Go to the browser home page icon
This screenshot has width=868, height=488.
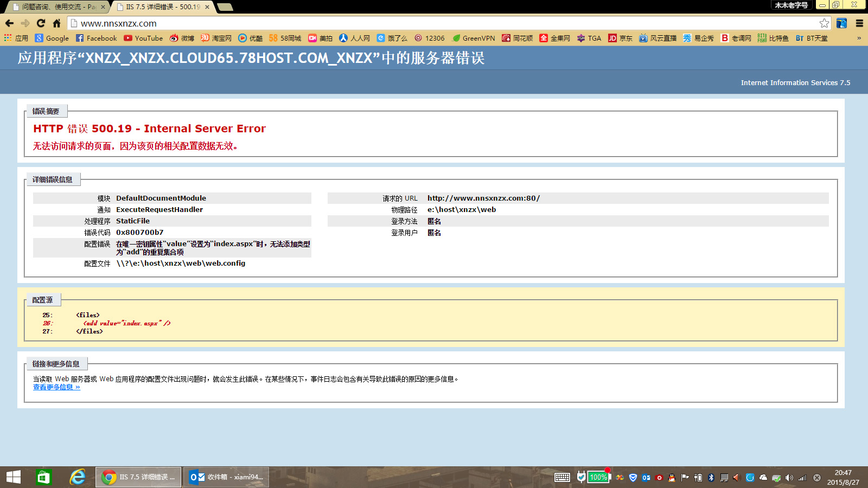pos(56,23)
